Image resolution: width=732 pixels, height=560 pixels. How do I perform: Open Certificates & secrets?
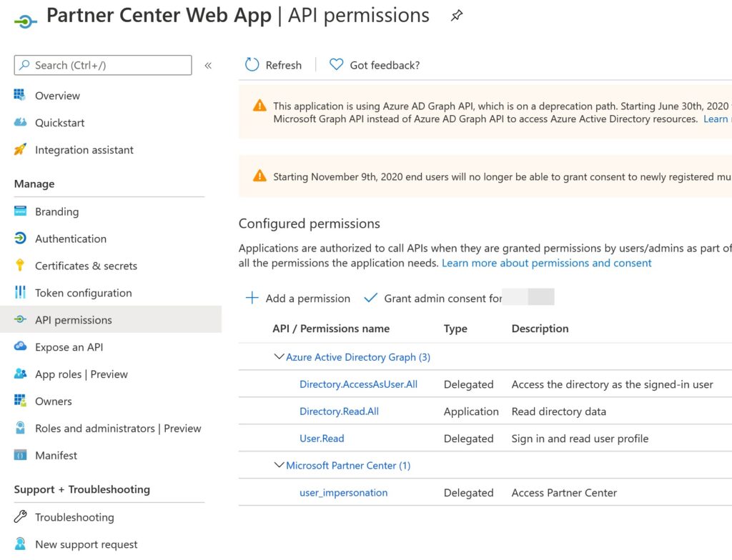(86, 266)
